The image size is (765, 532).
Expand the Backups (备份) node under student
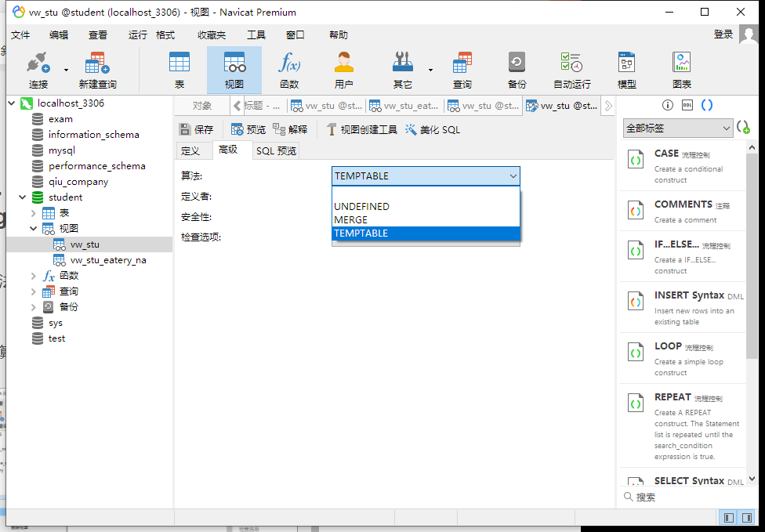tap(33, 307)
